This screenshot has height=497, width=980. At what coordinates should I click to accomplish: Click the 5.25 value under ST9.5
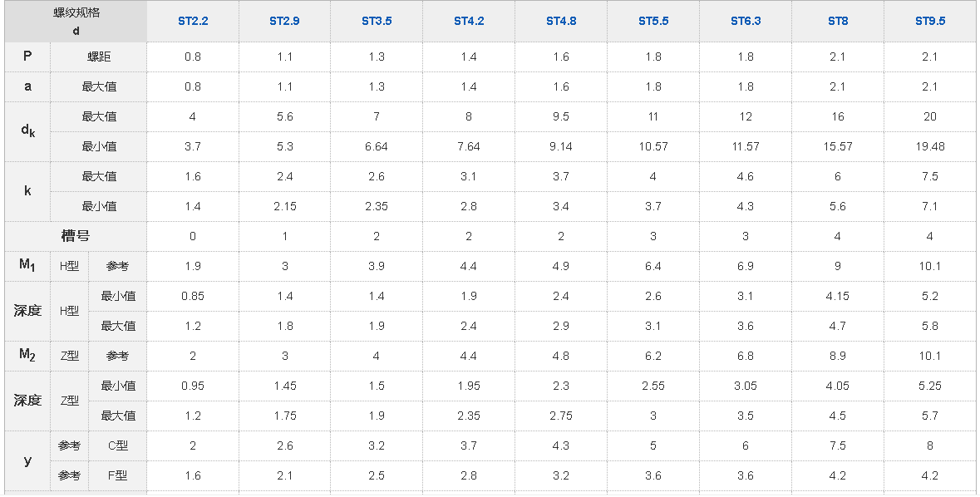click(x=930, y=386)
